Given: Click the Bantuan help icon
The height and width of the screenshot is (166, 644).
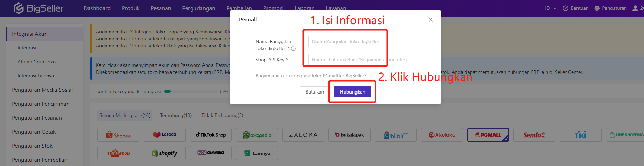Looking at the screenshot, I should pyautogui.click(x=566, y=8).
